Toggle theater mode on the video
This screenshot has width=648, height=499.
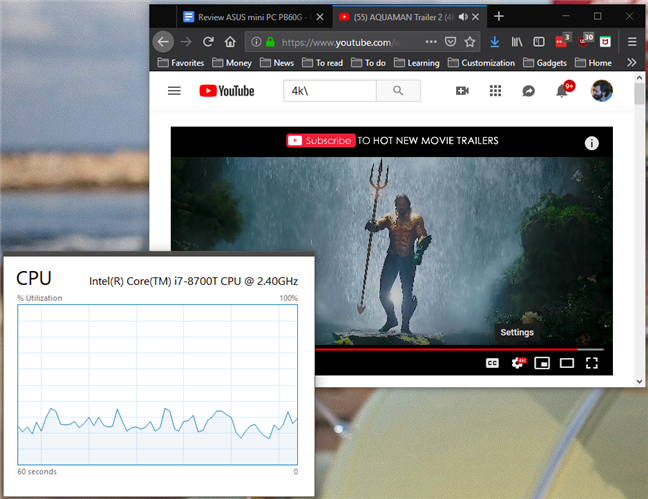point(567,363)
